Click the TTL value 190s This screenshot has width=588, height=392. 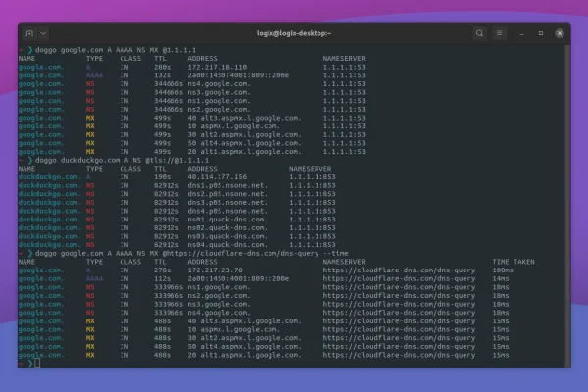(x=162, y=177)
